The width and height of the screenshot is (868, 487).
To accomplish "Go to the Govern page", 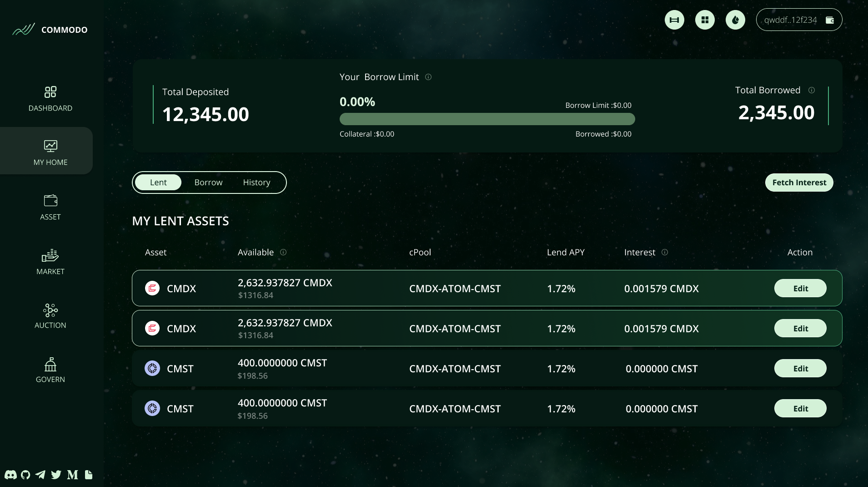I will (x=50, y=370).
